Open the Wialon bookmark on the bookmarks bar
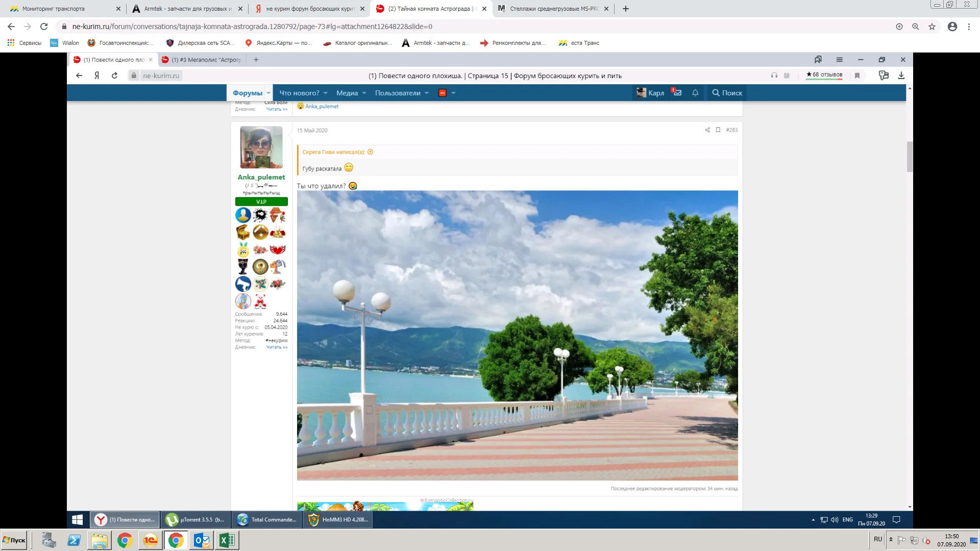Screen dimensions: 980x551 [65, 43]
